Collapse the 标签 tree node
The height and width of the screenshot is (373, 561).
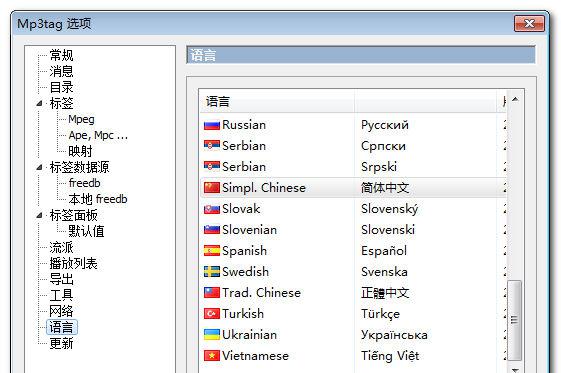click(39, 103)
